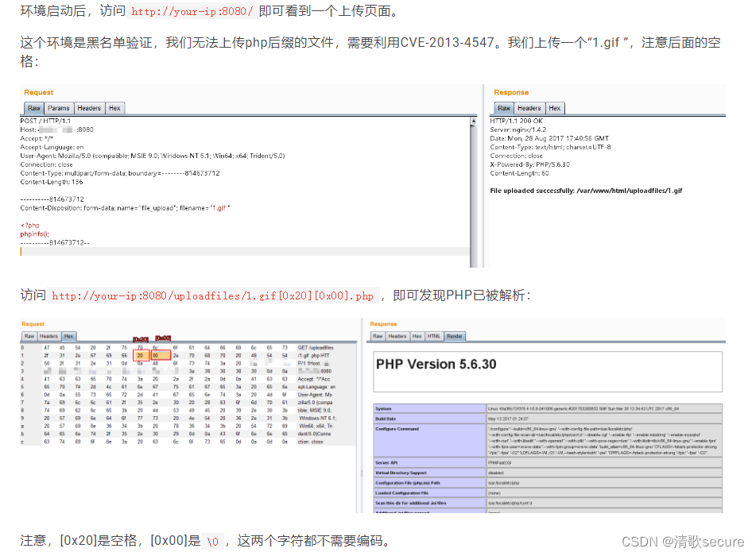
Task: Click the 'System' row in phpinfo table
Action: click(x=548, y=408)
